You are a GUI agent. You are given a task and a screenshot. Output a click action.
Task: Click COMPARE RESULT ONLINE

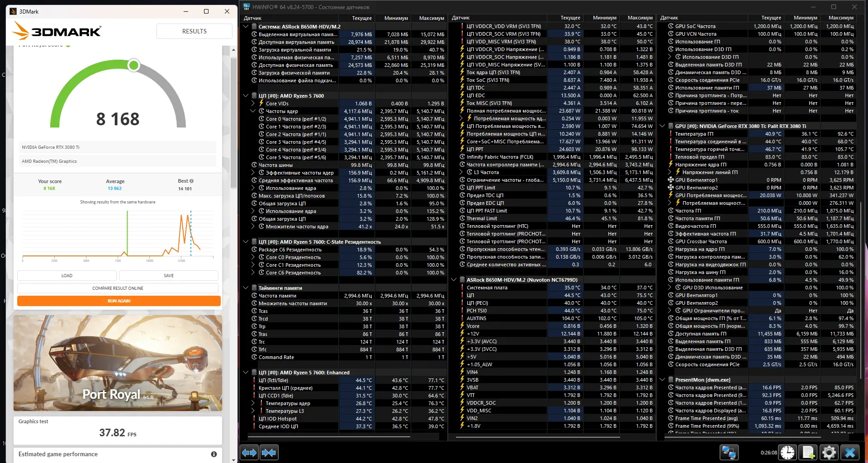pos(118,288)
